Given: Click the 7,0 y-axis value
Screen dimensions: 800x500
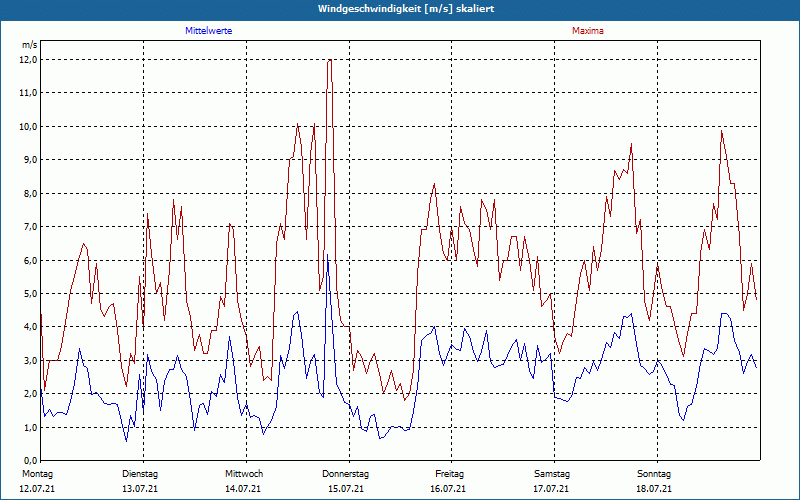Looking at the screenshot, I should [x=31, y=227].
